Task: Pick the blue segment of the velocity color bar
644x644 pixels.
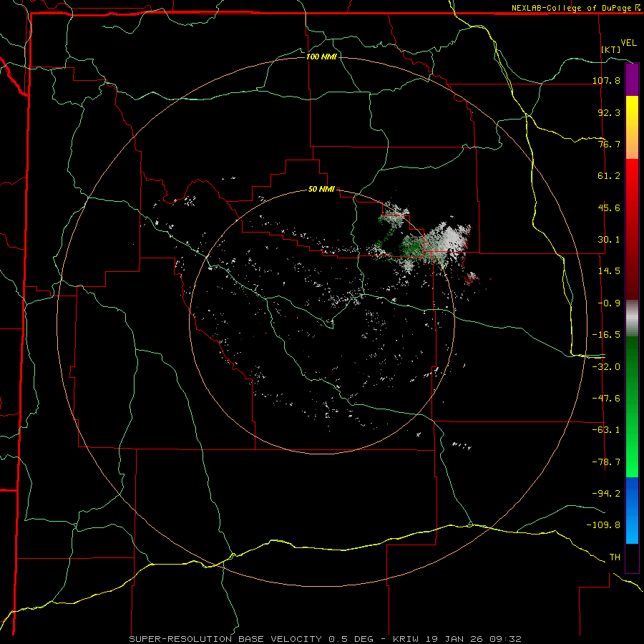Action: tap(632, 510)
